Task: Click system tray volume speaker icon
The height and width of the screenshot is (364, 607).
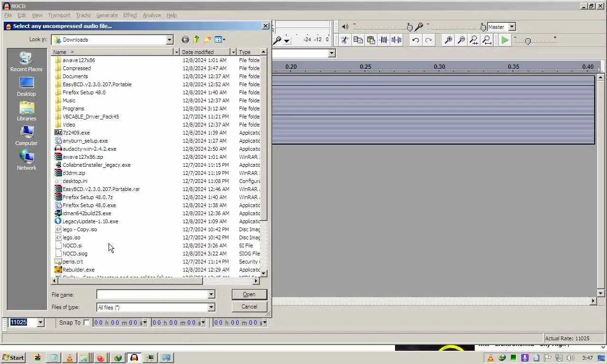Action: pyautogui.click(x=570, y=358)
